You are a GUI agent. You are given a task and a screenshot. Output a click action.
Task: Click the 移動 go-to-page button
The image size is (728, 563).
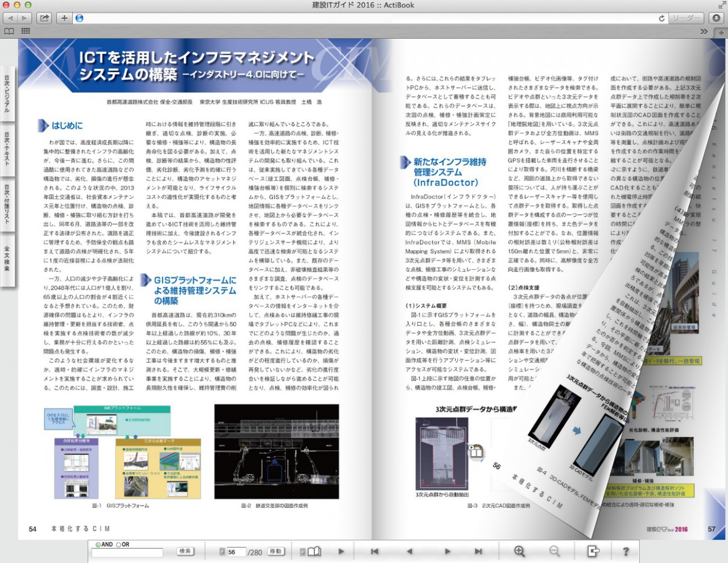[x=275, y=551]
